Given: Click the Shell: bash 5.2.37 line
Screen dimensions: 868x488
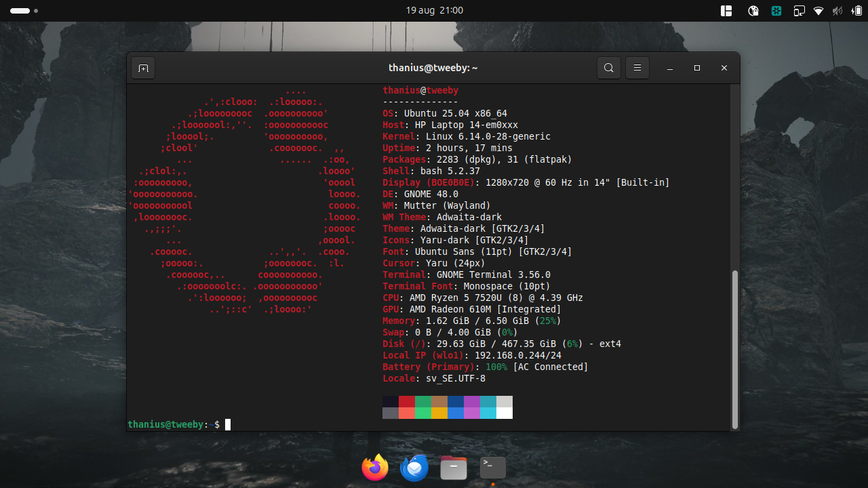Looking at the screenshot, I should (431, 171).
